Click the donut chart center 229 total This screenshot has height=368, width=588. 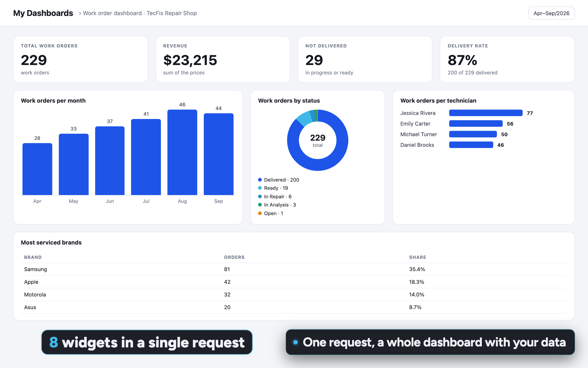pyautogui.click(x=318, y=140)
